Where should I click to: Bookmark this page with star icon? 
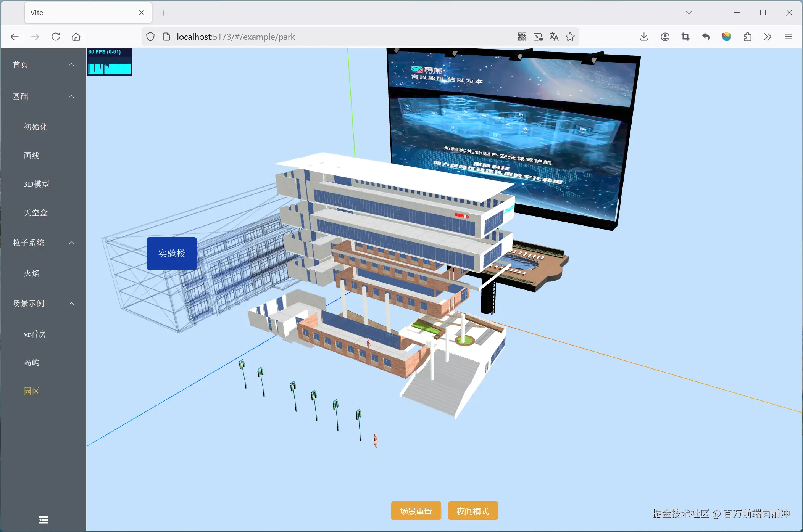pos(570,37)
